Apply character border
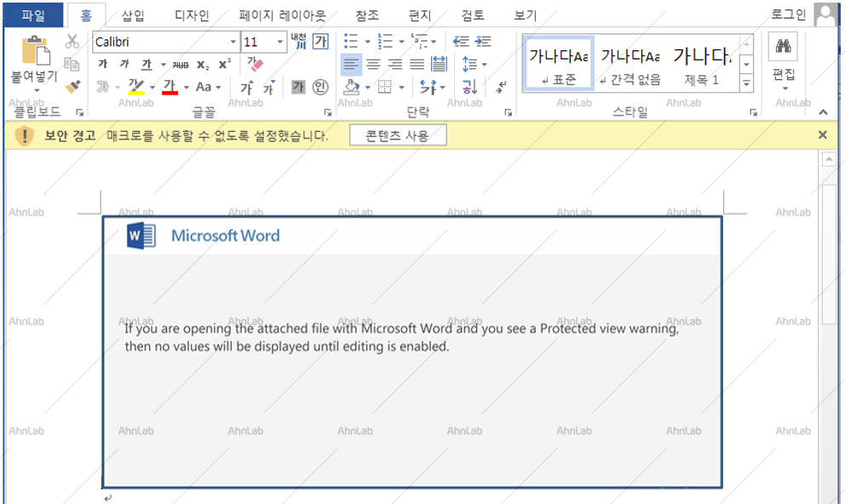This screenshot has width=845, height=504. (320, 41)
